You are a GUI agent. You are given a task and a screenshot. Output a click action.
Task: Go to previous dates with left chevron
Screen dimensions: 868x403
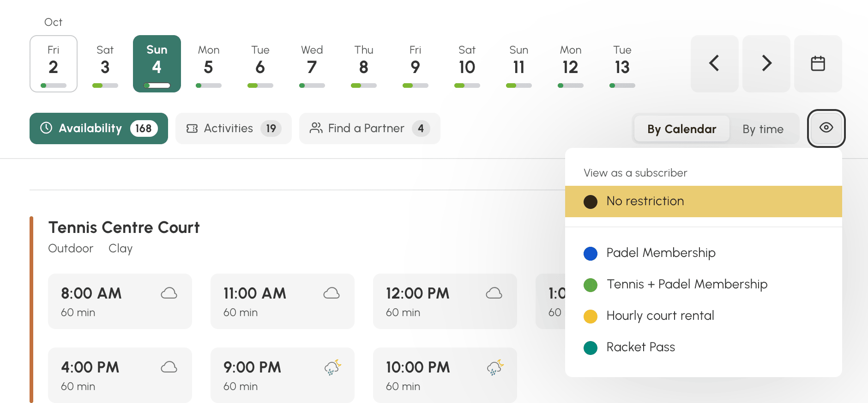coord(714,63)
